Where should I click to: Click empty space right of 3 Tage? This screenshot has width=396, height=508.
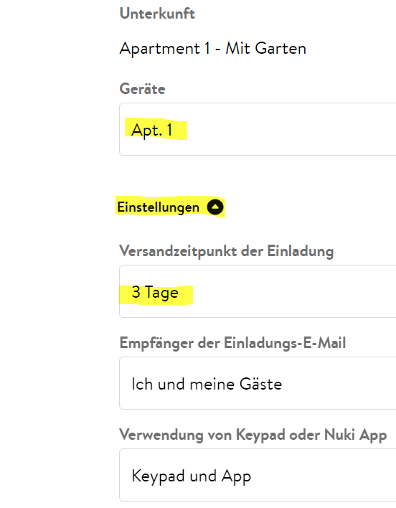pos(293,292)
